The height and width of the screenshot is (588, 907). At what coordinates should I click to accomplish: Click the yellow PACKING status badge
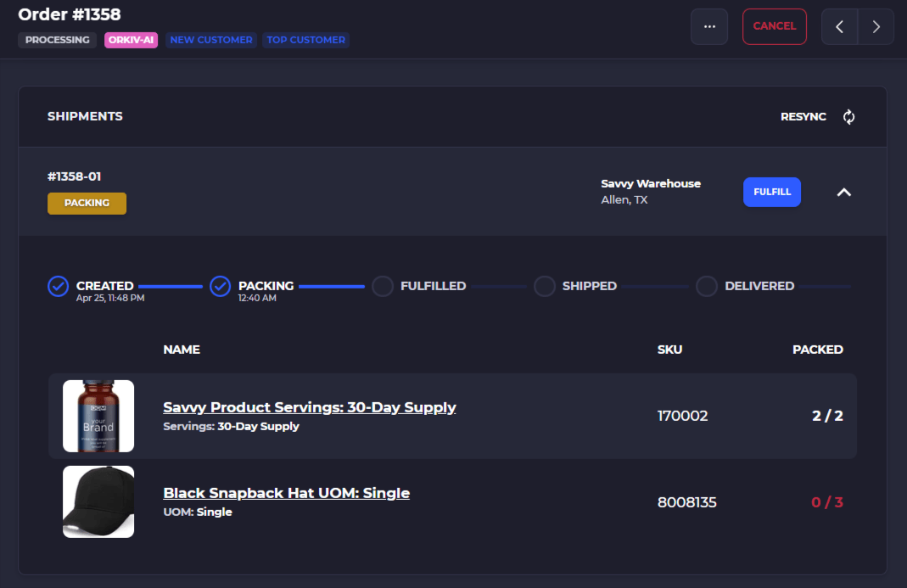(x=87, y=203)
